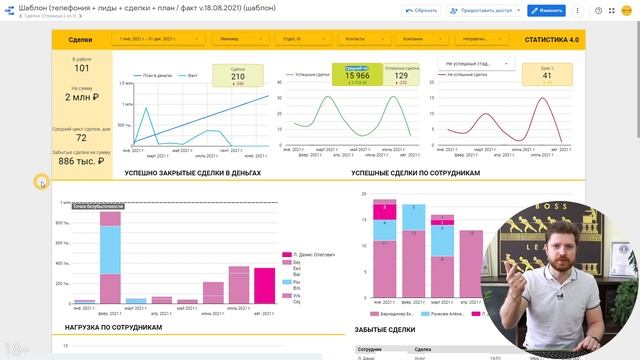The height and width of the screenshot is (360, 640).
Task: Open the Направлен... filter dropdown
Action: [x=481, y=39]
